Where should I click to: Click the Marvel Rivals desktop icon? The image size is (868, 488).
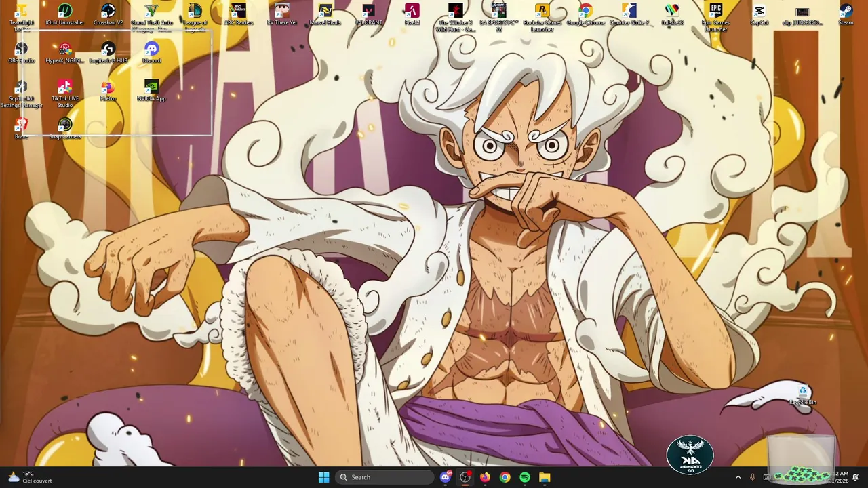click(325, 15)
